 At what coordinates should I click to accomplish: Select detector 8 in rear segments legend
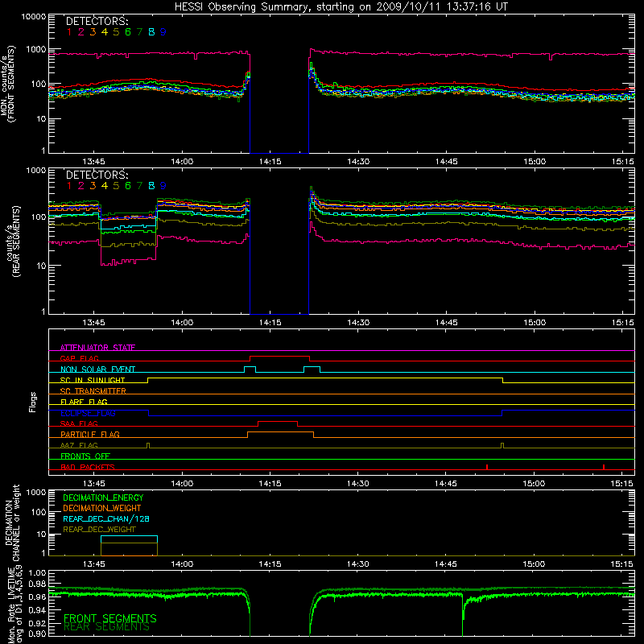pyautogui.click(x=151, y=186)
